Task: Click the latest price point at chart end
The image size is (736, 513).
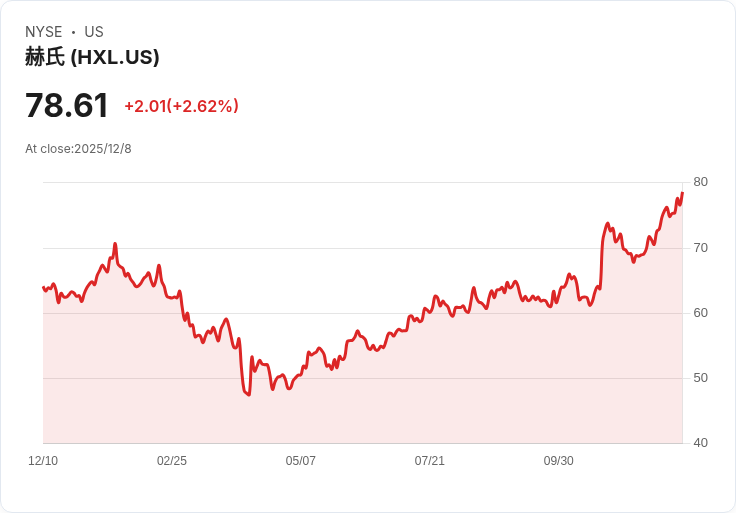Action: coord(682,193)
